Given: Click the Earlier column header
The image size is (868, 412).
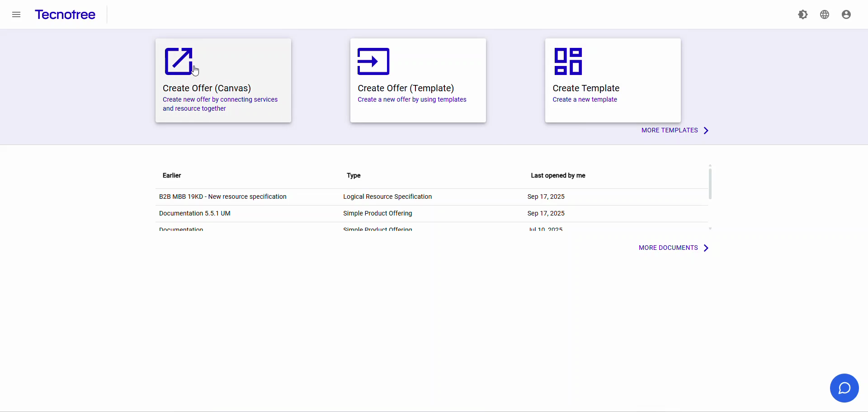Looking at the screenshot, I should click(x=171, y=175).
